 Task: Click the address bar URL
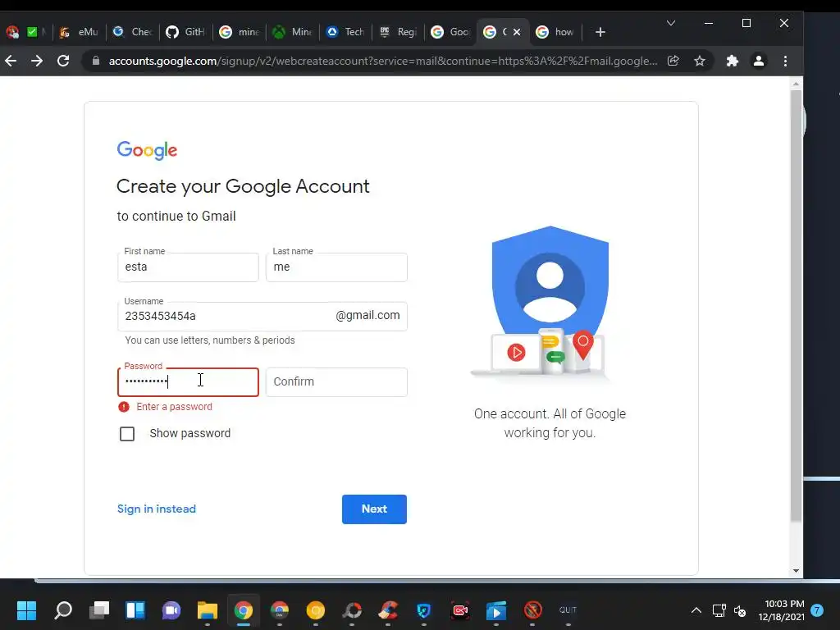point(382,61)
